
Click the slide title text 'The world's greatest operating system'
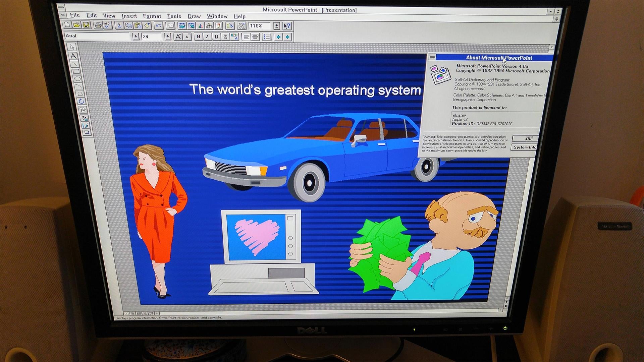(305, 90)
